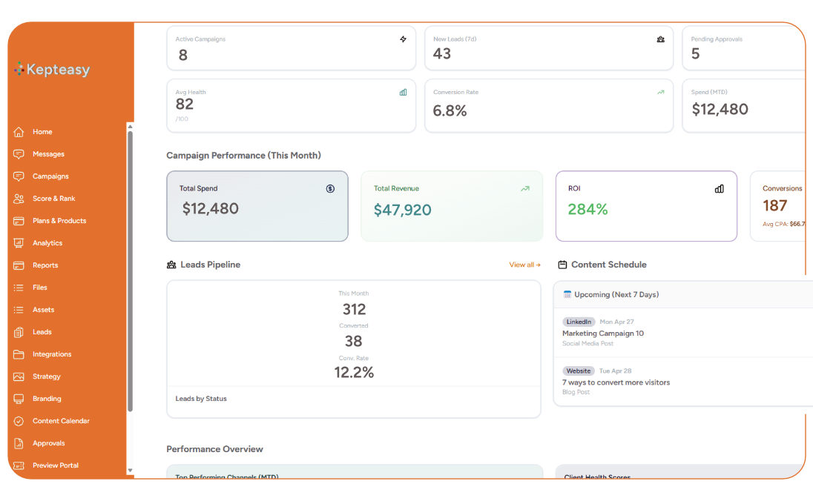Click the trend arrow on the Conversion Rate card
Image resolution: width=813 pixels, height=504 pixels.
coord(660,92)
